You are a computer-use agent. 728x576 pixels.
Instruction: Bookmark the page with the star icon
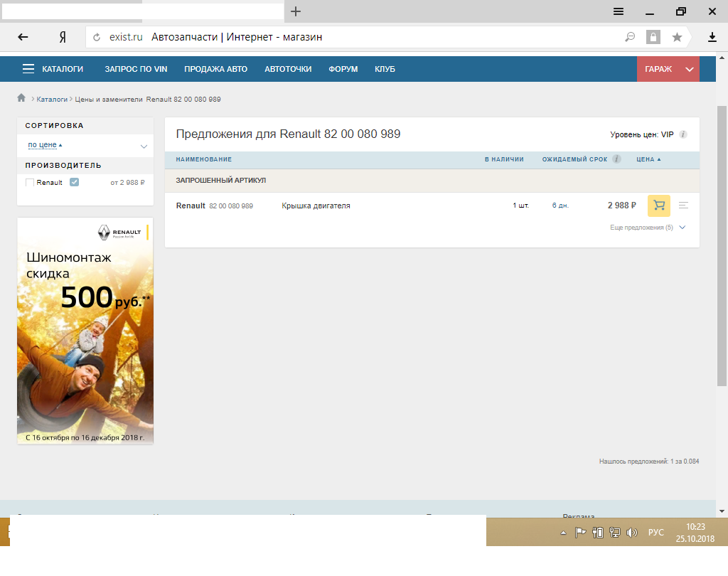[x=677, y=37]
